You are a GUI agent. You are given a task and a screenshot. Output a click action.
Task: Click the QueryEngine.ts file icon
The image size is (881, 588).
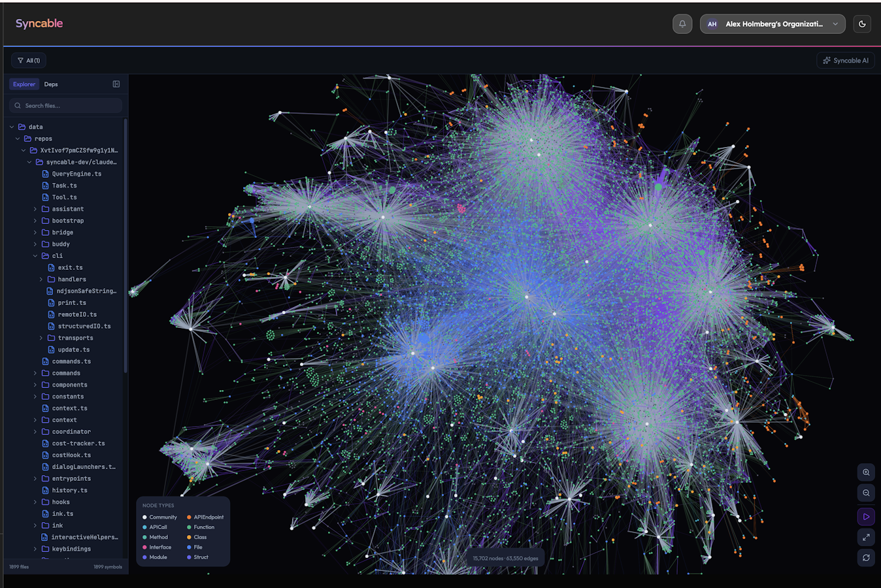46,174
